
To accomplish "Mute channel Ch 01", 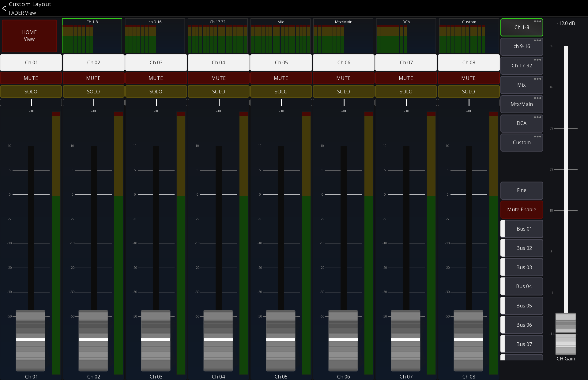I will (31, 78).
